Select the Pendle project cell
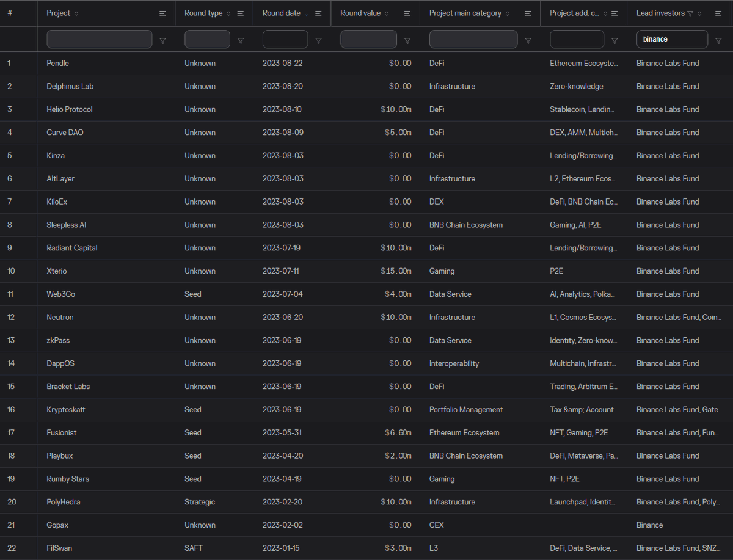The width and height of the screenshot is (733, 560). [106, 63]
